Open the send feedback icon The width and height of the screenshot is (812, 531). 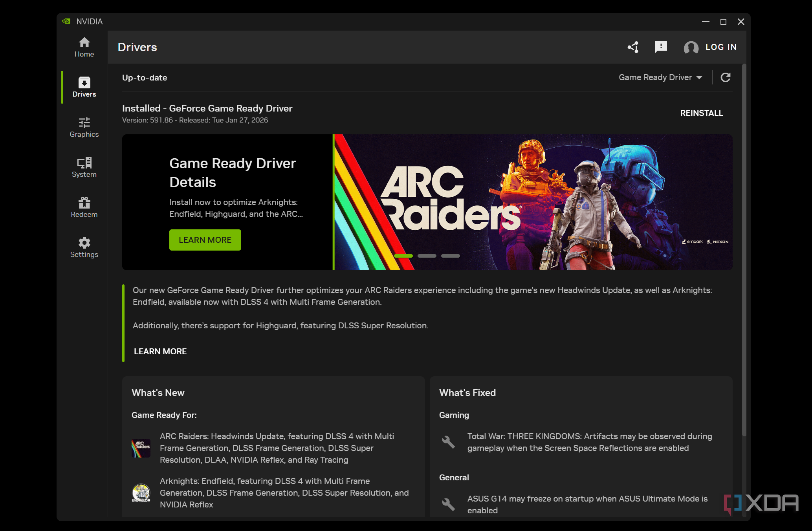click(661, 47)
